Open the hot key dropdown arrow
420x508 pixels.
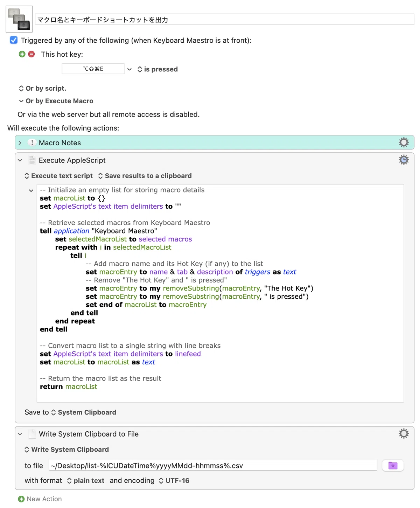pos(129,69)
